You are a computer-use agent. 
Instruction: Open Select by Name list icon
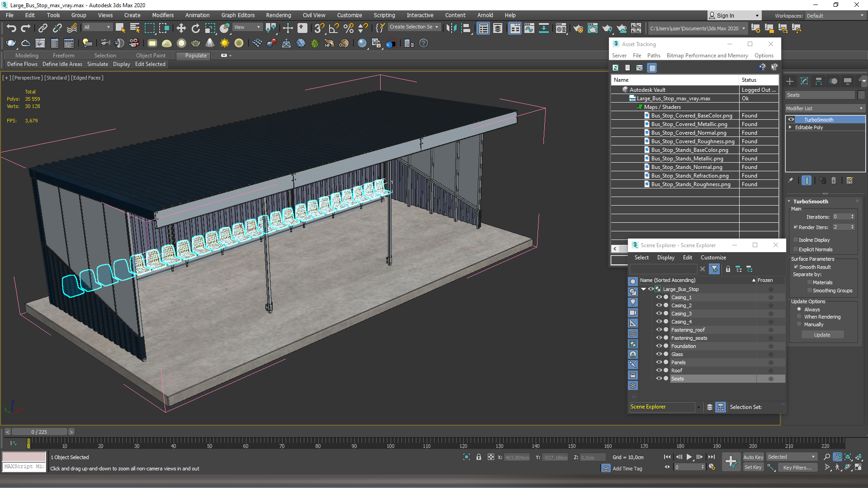coord(135,28)
